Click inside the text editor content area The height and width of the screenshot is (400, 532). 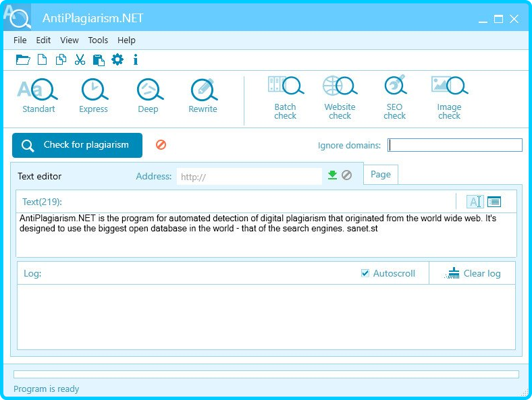point(267,235)
